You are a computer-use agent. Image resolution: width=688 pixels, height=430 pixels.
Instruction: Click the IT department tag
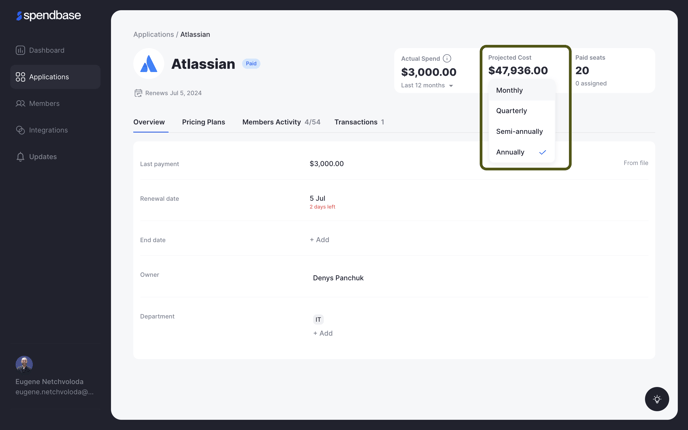click(318, 319)
